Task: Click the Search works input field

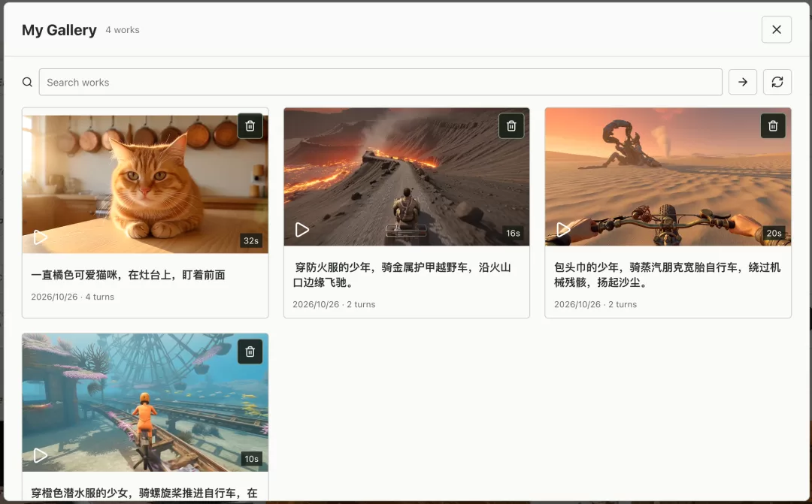Action: (380, 83)
